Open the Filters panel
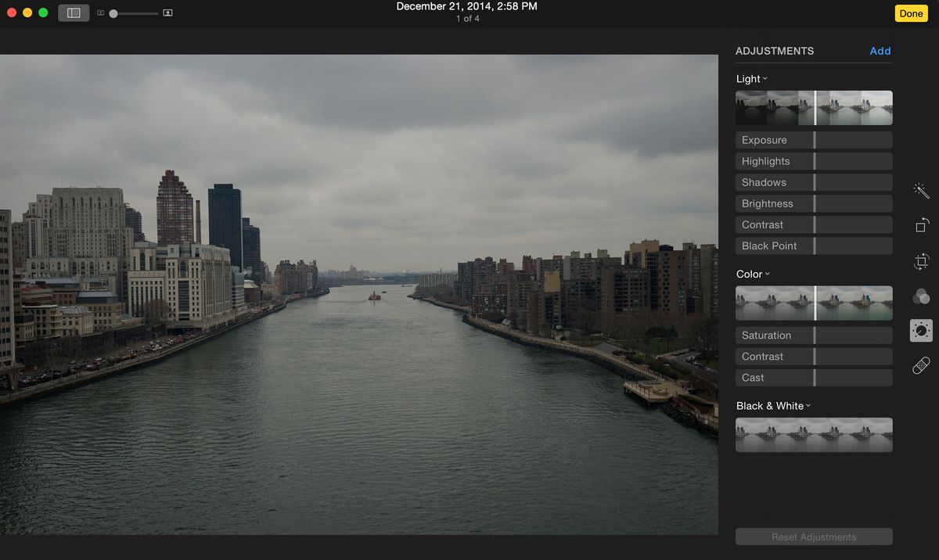 coord(921,296)
